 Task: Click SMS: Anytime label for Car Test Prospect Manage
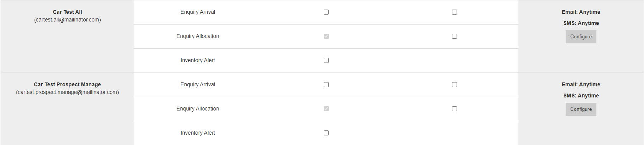(x=581, y=96)
